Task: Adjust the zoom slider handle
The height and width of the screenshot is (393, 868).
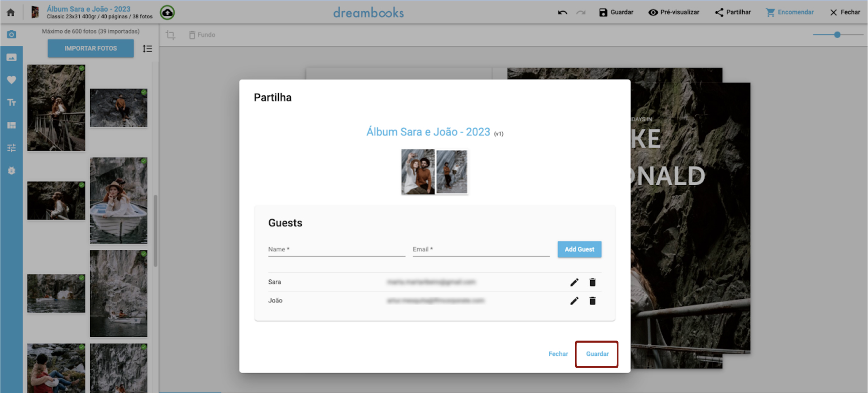Action: pyautogui.click(x=837, y=34)
